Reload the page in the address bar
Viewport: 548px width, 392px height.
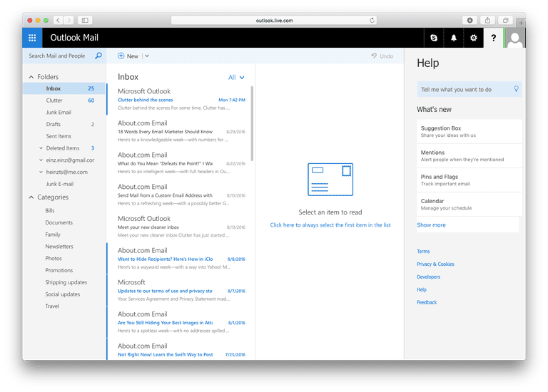pyautogui.click(x=372, y=20)
